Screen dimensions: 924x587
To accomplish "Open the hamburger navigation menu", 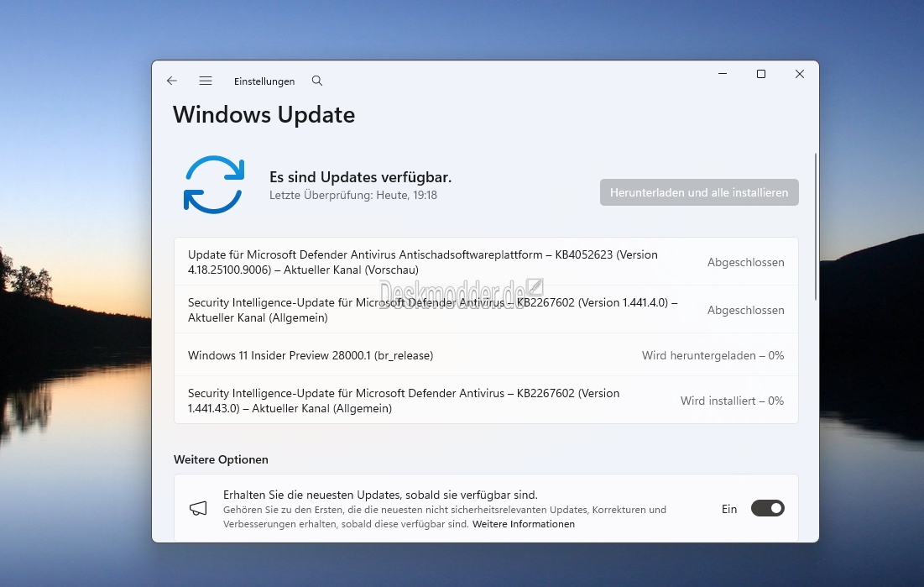I will pos(206,81).
